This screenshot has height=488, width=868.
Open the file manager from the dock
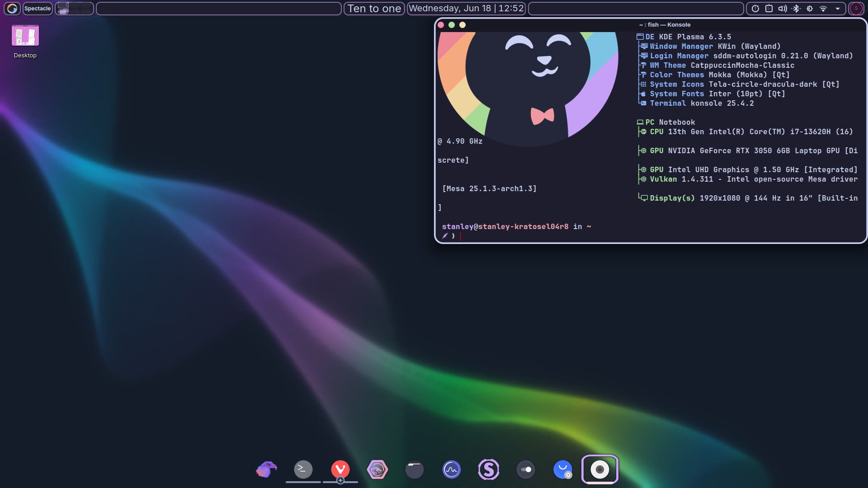415,469
